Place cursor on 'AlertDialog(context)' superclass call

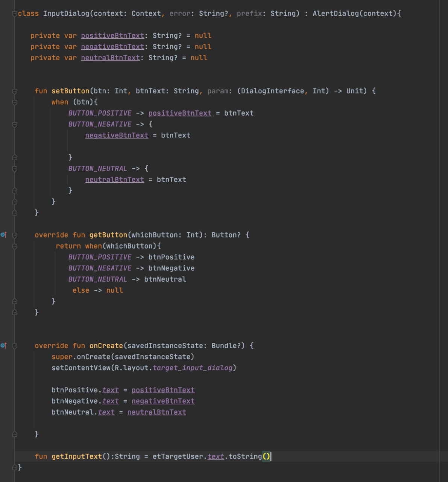click(354, 14)
